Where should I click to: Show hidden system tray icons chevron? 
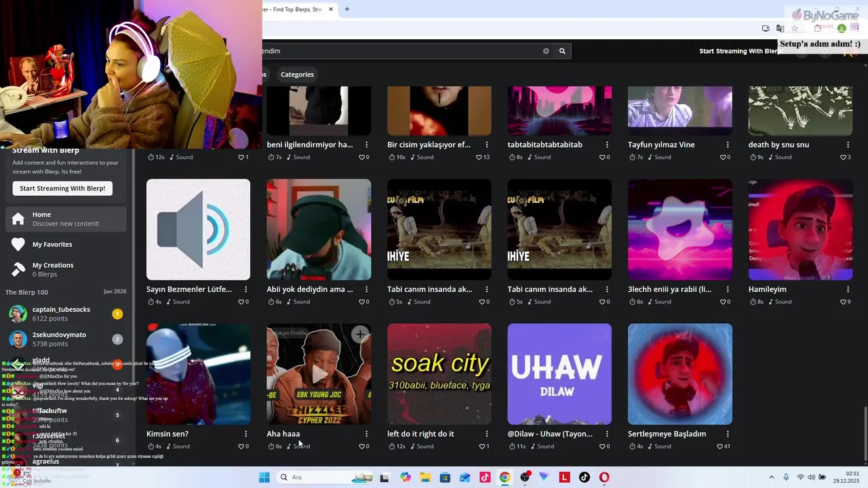[772, 477]
